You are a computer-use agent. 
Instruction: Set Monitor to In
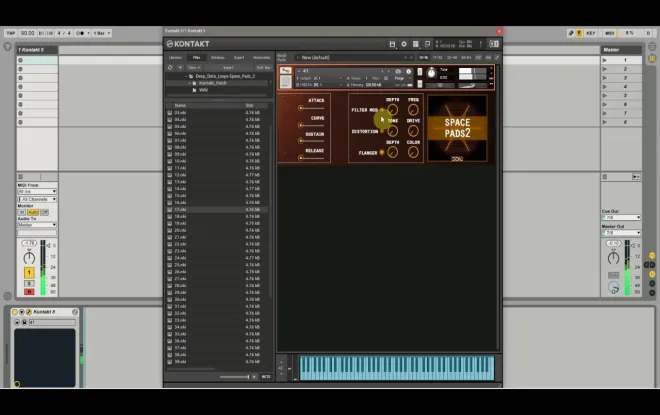coord(22,212)
